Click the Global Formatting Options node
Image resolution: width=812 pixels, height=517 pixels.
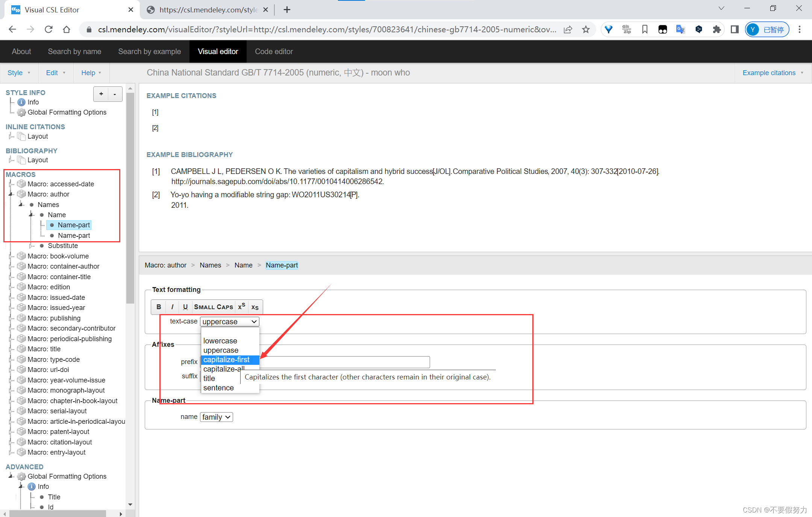[x=67, y=112]
